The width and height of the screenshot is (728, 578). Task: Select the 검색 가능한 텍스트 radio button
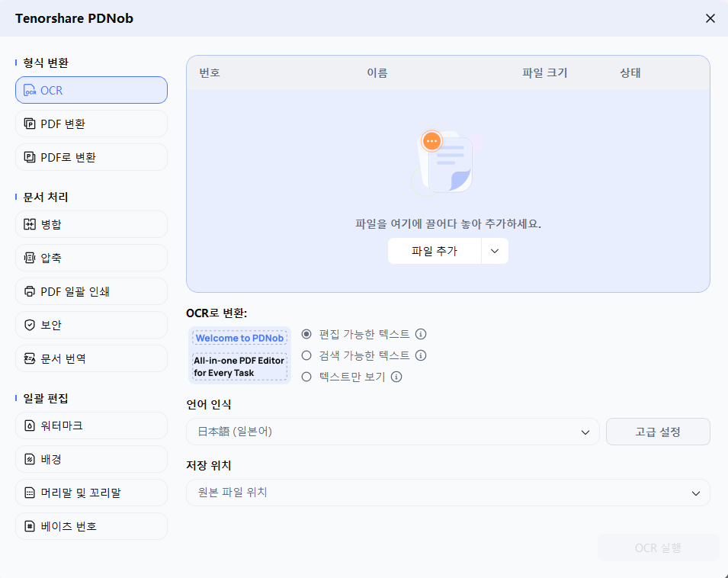[306, 355]
